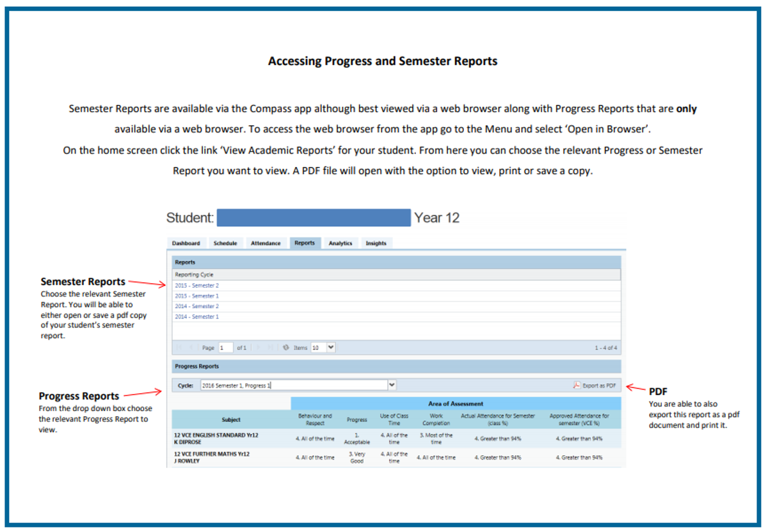The width and height of the screenshot is (768, 532).
Task: Click the Export as PDF text
Action: point(599,386)
